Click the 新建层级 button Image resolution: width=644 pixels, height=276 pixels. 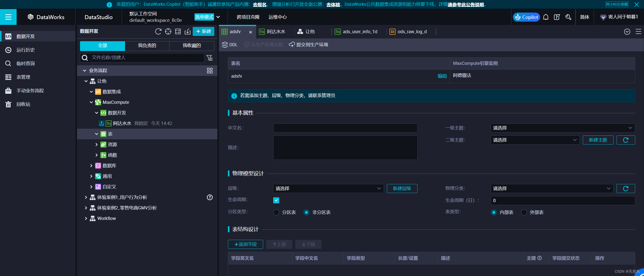tap(402, 189)
